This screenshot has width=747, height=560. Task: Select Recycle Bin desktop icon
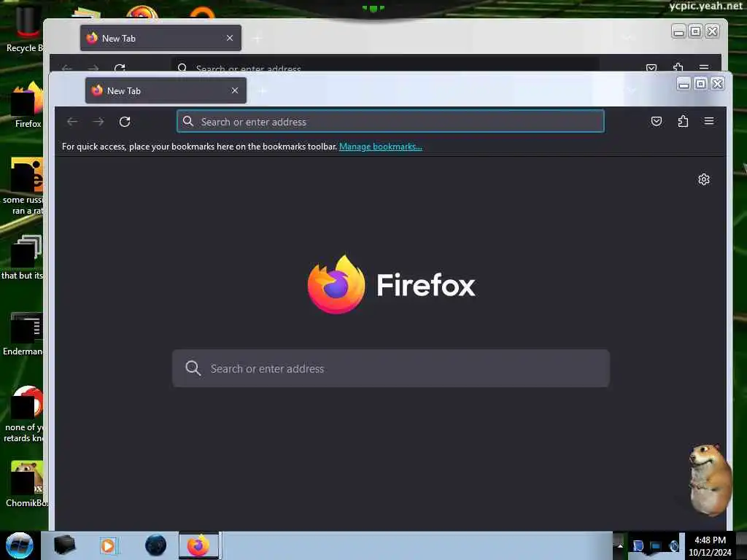click(24, 28)
